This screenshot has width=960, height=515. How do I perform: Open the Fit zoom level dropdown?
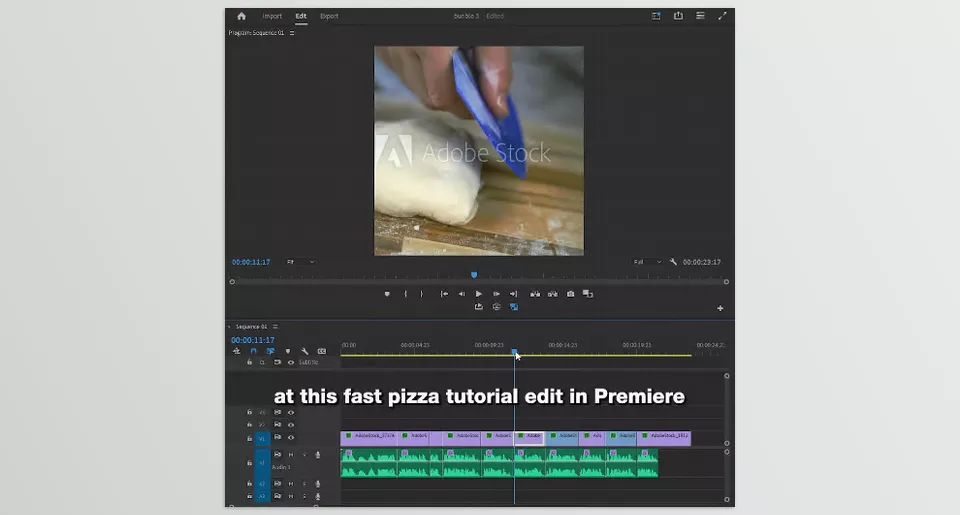pos(300,262)
